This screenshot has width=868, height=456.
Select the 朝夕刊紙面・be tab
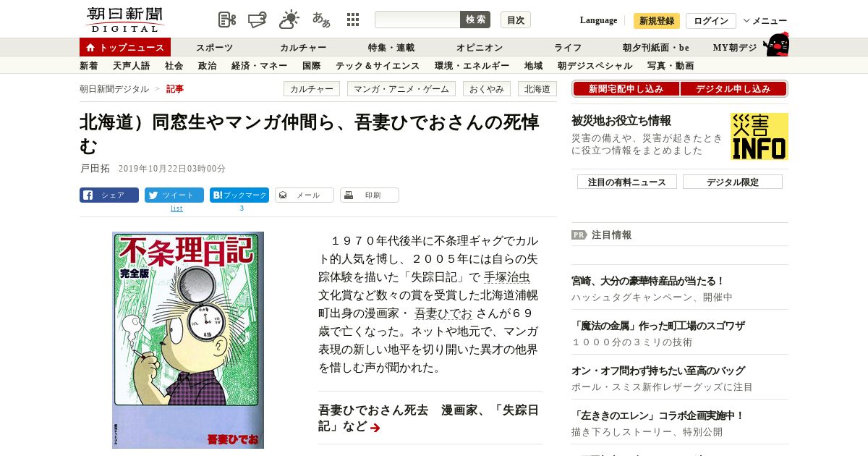click(656, 48)
